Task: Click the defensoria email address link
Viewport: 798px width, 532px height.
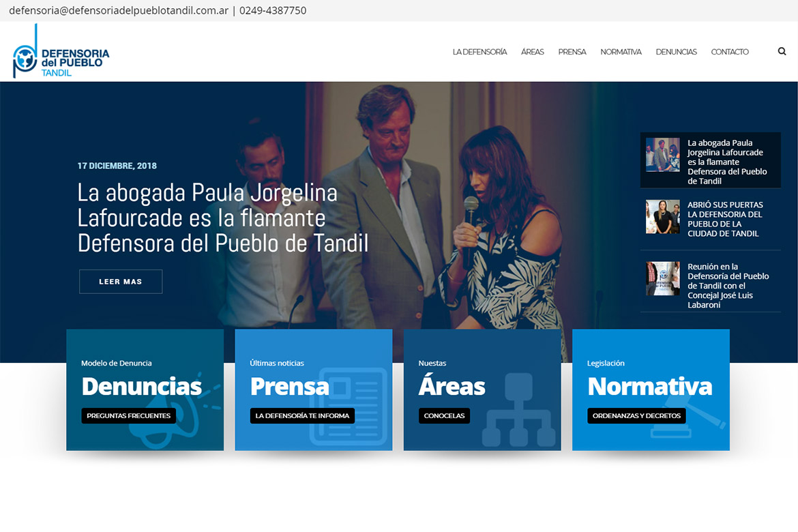Action: click(x=119, y=10)
